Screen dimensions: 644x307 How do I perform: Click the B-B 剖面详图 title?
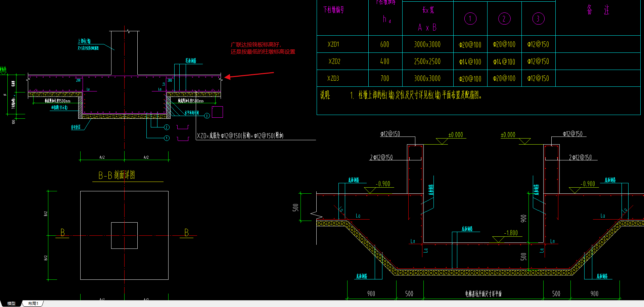117,175
